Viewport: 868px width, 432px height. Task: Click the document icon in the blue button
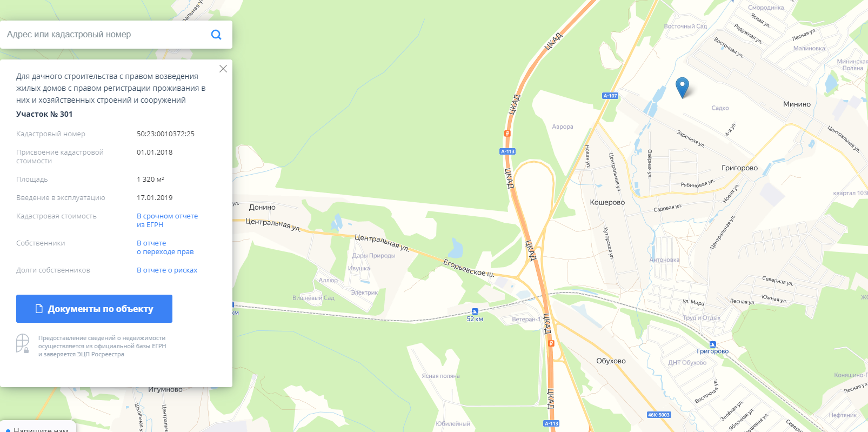[39, 309]
